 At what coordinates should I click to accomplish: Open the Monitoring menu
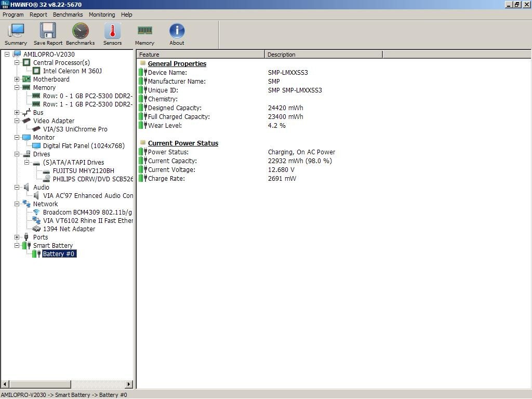pos(102,15)
